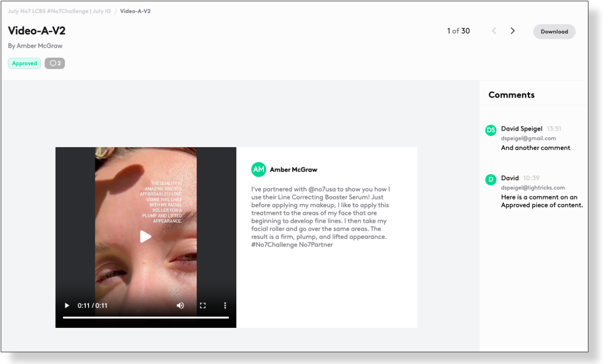Click David Speigel's DS avatar
Screen dimensions: 603x364
coord(491,130)
